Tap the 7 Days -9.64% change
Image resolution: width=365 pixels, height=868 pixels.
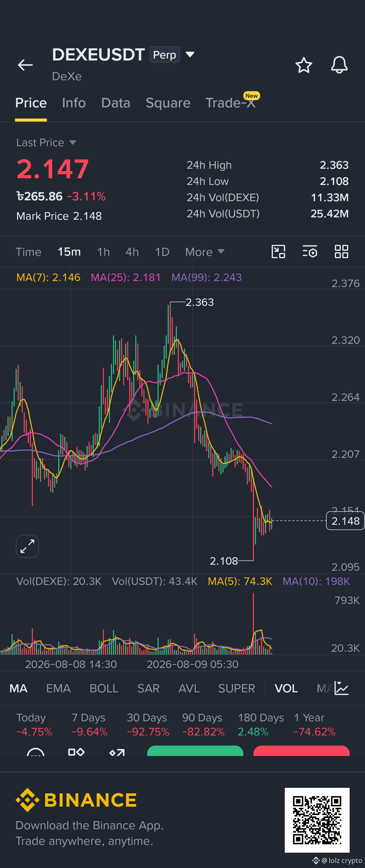(90, 724)
